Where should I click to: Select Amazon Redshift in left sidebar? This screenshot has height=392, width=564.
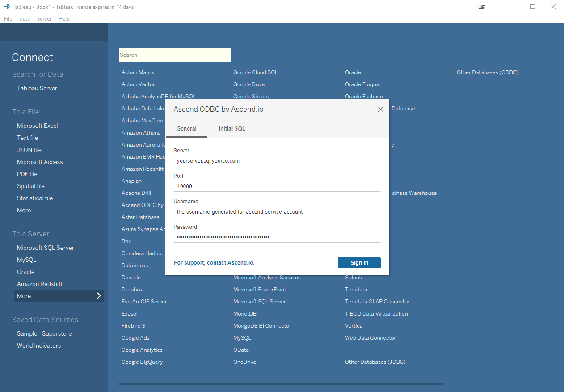tap(40, 284)
